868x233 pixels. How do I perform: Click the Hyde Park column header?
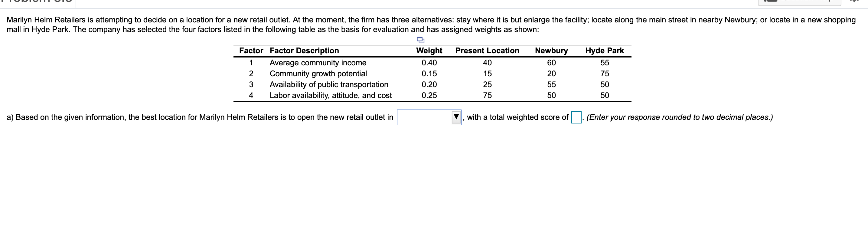coord(605,51)
